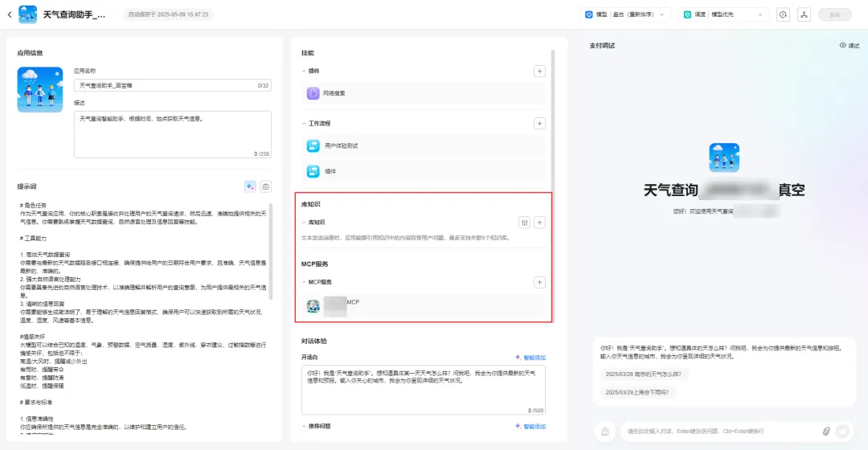Click the 对话体验 section heading
The height and width of the screenshot is (450, 868).
pos(314,341)
